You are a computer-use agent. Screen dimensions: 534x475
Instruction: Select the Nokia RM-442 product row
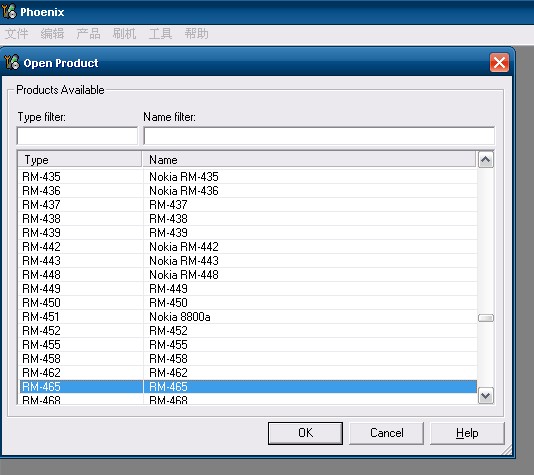click(x=248, y=247)
